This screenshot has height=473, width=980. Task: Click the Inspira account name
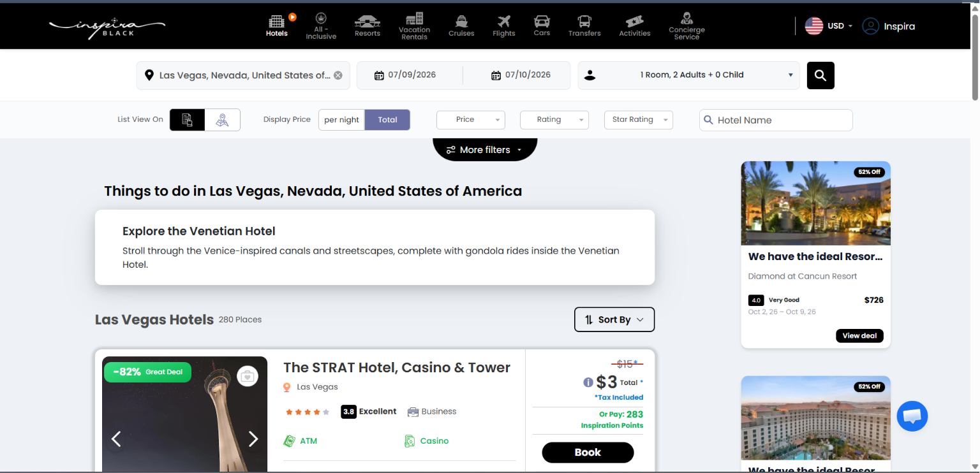click(x=899, y=26)
